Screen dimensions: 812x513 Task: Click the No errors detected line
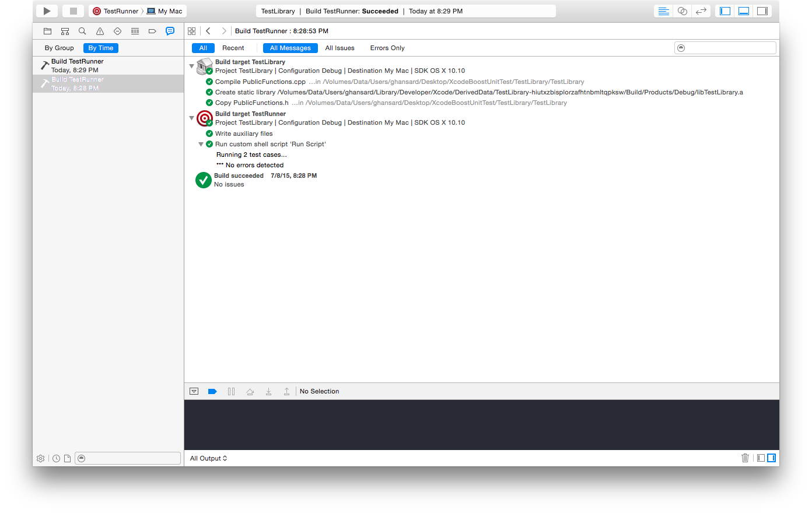click(x=250, y=165)
